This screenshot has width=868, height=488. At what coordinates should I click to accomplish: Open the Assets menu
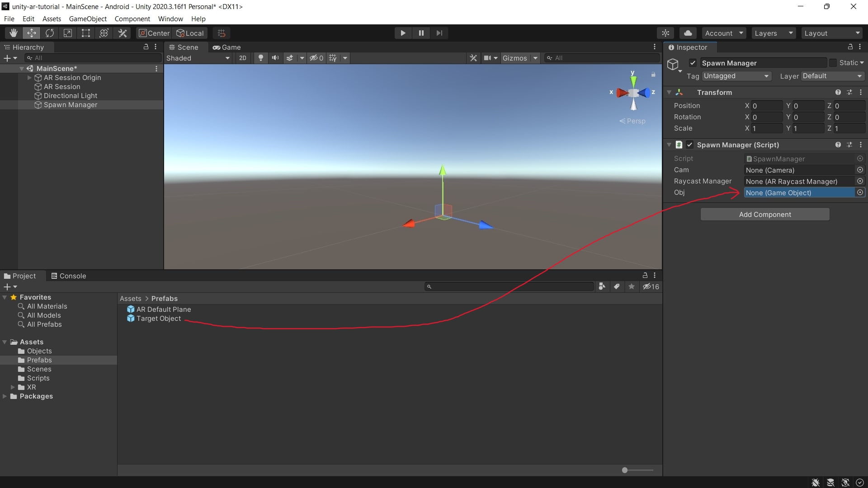click(x=52, y=19)
